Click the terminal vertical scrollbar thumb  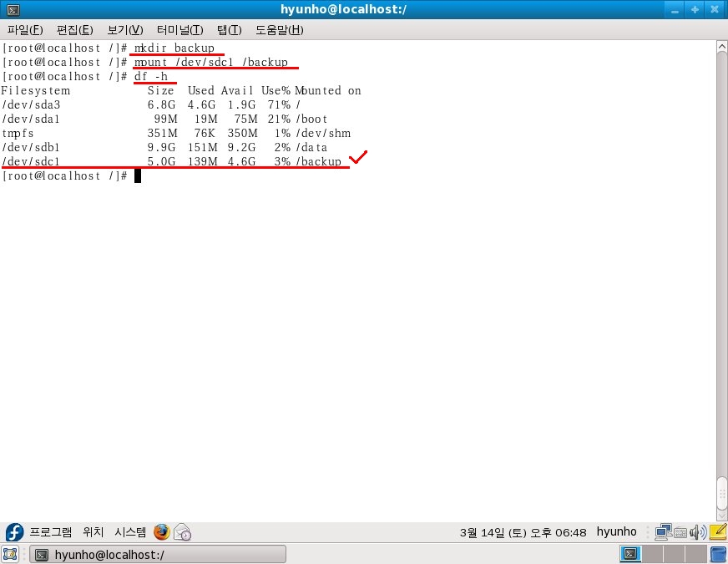722,493
